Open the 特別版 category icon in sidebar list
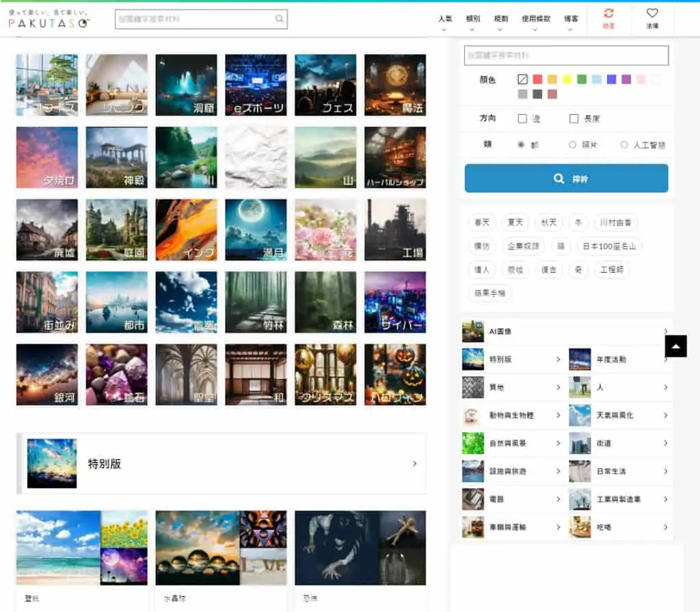700x612 pixels. pyautogui.click(x=473, y=359)
